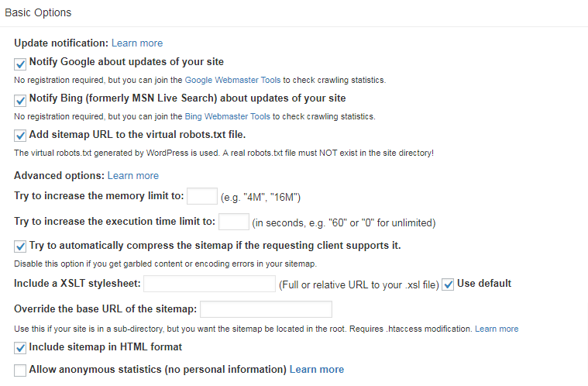Click Learn more beside Advanced options
The image size is (588, 386).
133,176
